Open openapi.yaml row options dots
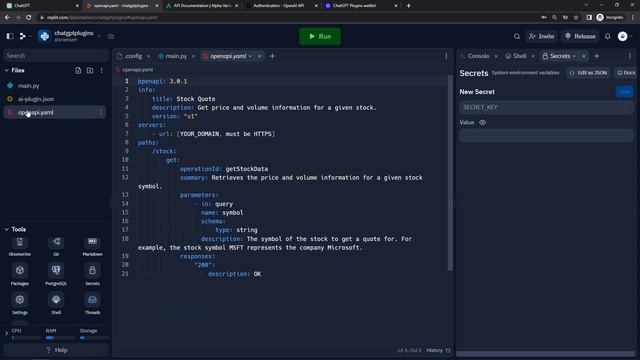 101,112
